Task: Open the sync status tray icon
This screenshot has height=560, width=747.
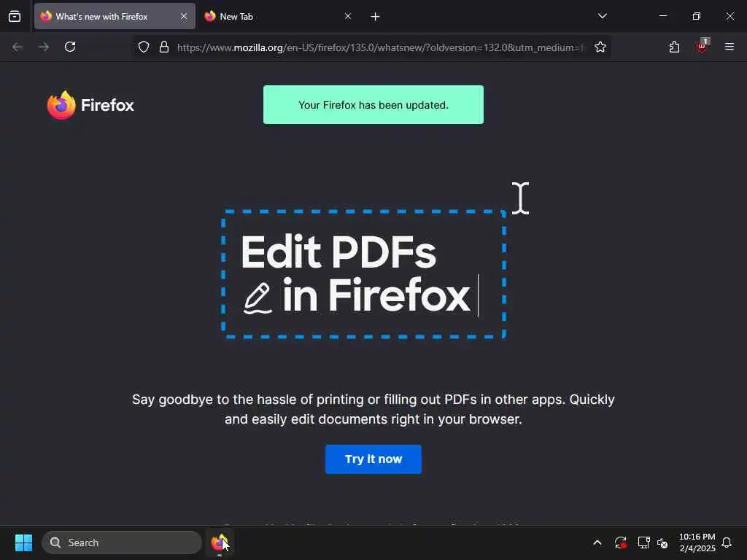Action: pos(620,542)
